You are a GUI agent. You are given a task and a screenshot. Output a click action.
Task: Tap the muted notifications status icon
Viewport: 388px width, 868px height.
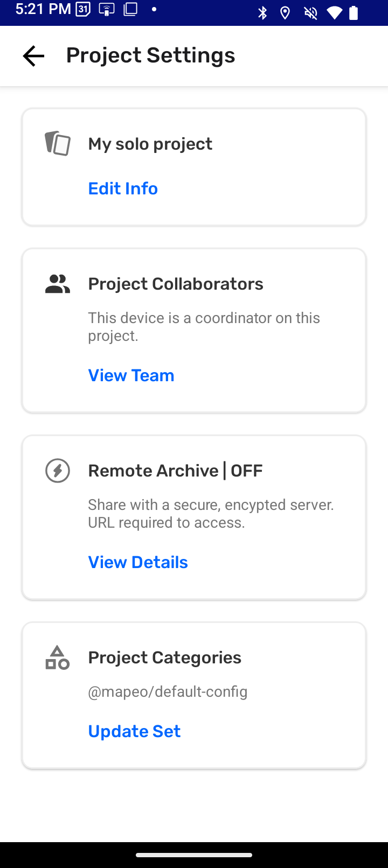coord(310,12)
